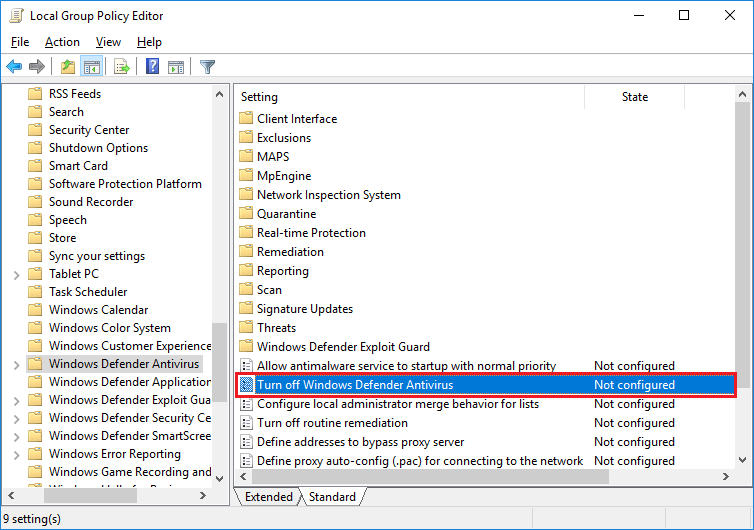This screenshot has height=530, width=754.
Task: Toggle the Show/Hide Console Tree icon
Action: 91,66
